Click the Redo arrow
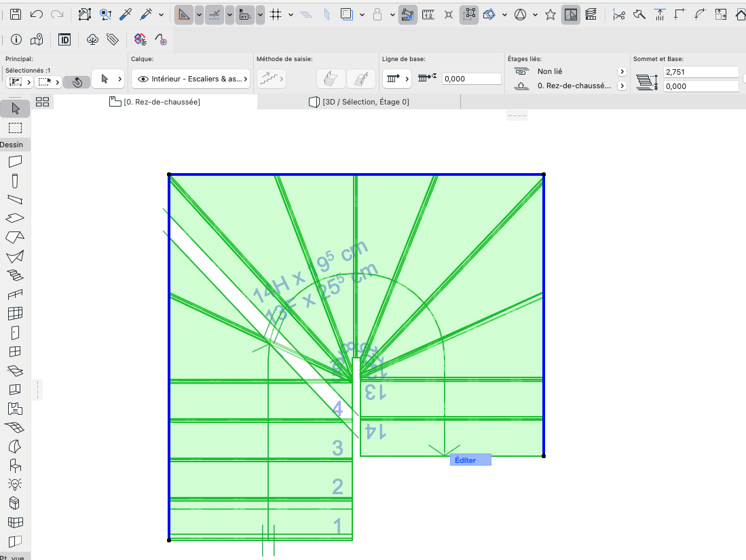 click(x=57, y=14)
